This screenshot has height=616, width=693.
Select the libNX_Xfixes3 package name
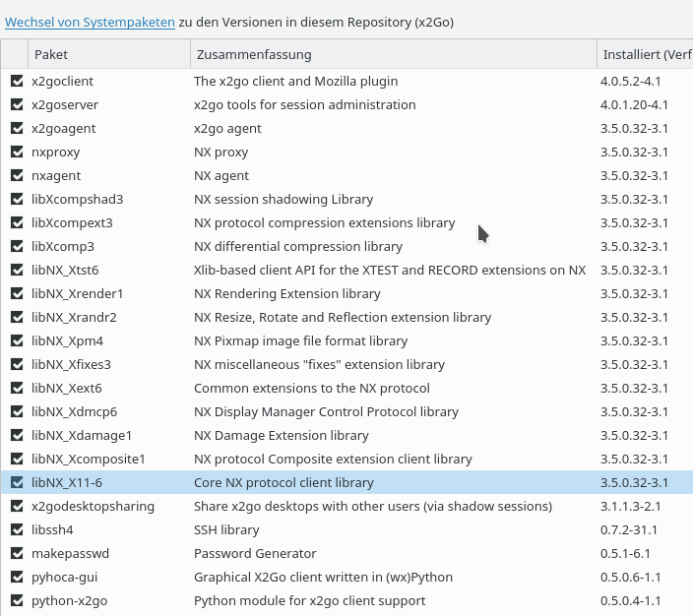tap(71, 364)
